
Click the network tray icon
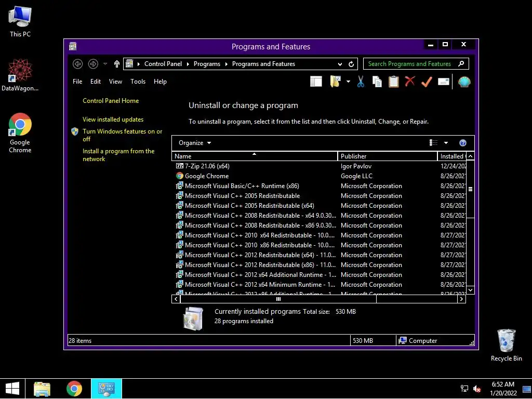point(464,389)
